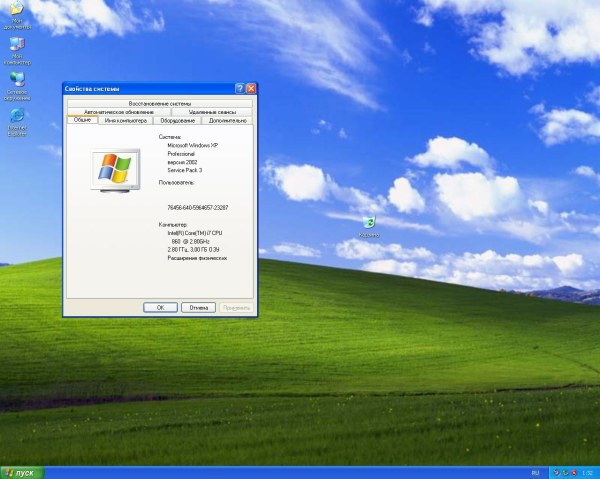The width and height of the screenshot is (600, 479).
Task: Switch to the Восстановление системы tab
Action: [x=160, y=104]
